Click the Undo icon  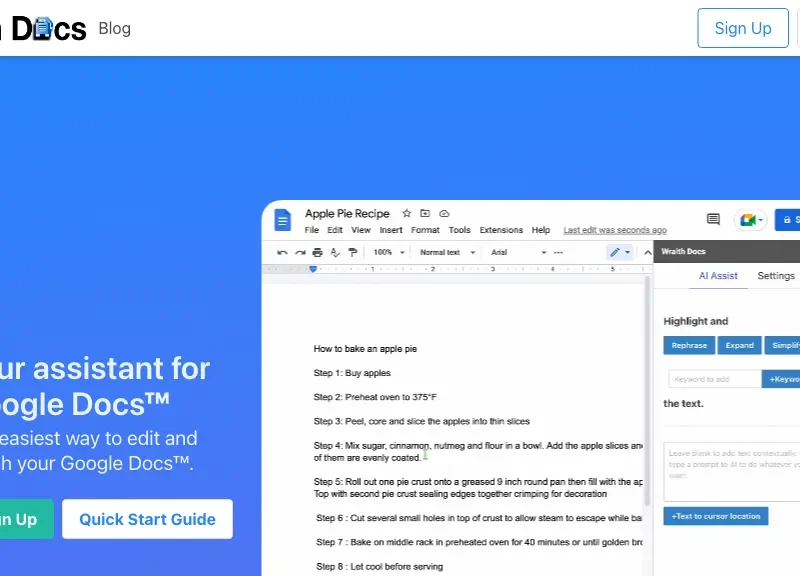coord(282,252)
